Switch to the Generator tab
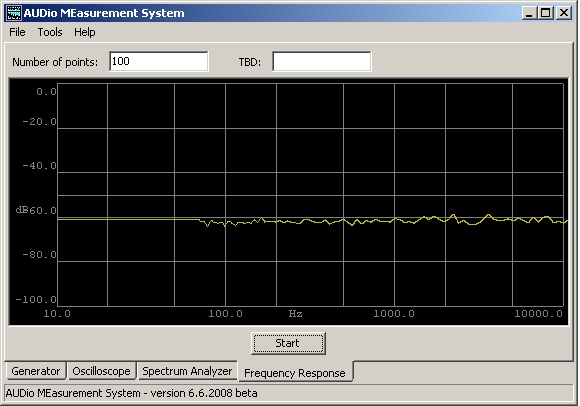The image size is (580, 406). coord(36,371)
